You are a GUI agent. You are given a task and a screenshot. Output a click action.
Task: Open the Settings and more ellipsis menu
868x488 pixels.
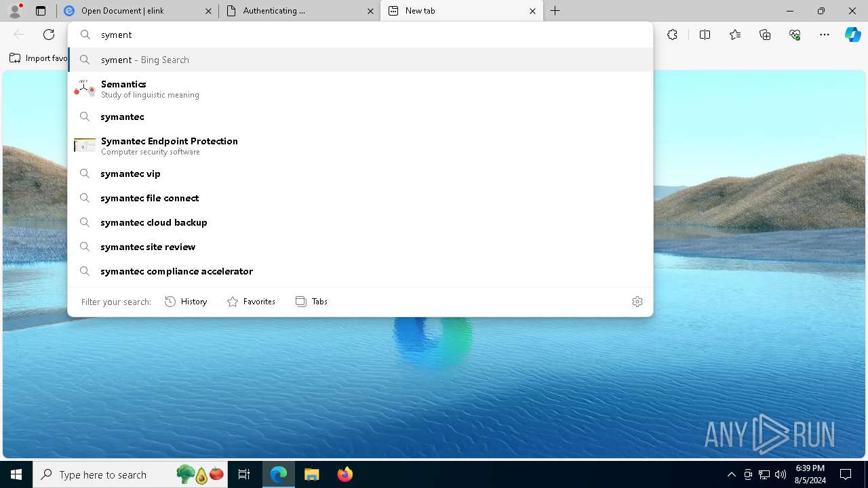click(825, 35)
